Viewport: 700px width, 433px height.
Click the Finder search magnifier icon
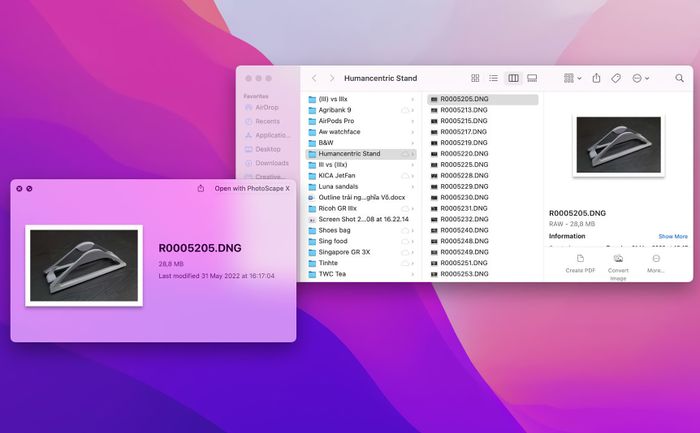click(x=679, y=78)
